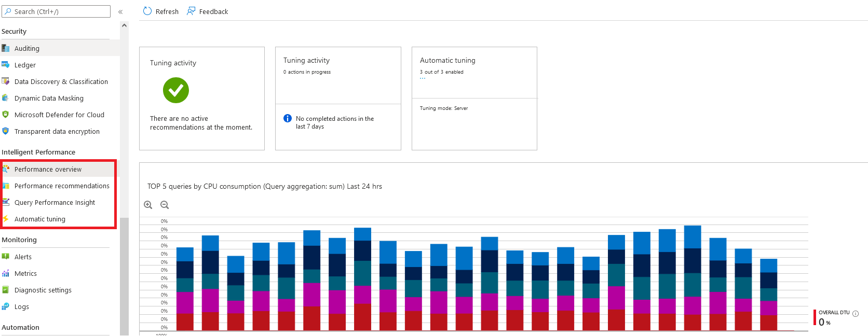Open Automatic tuning menu item
Screen dimensions: 868x336
(x=59, y=219)
